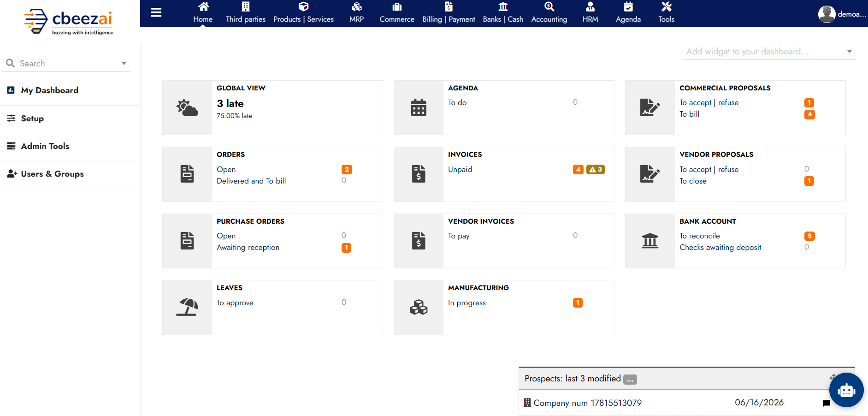Click the late invoices warning badge 3
The height and width of the screenshot is (416, 868).
click(596, 169)
